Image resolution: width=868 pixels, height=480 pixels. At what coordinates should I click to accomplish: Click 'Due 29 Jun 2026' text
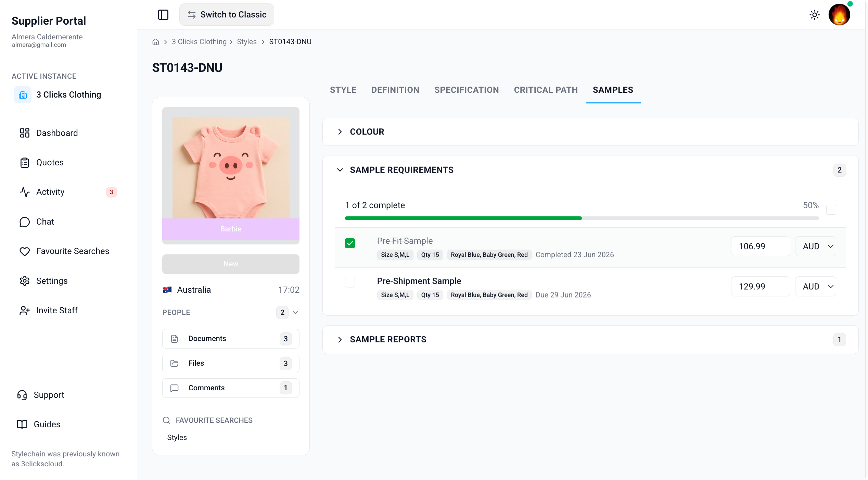(x=563, y=295)
